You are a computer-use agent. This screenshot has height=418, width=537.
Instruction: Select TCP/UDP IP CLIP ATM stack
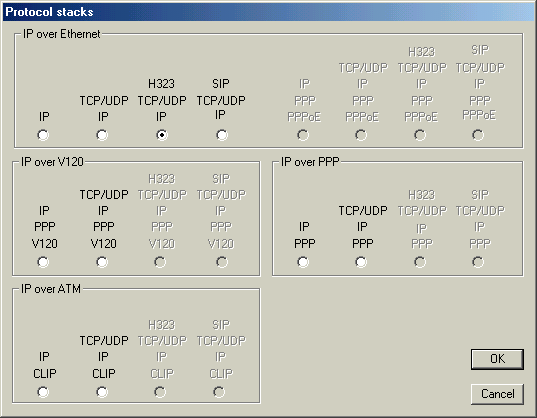tap(102, 392)
